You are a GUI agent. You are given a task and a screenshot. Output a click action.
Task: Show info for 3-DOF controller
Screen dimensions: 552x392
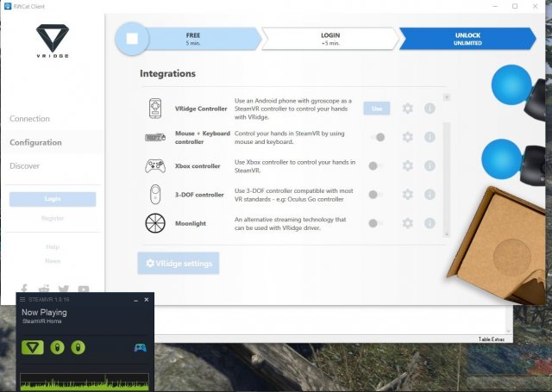point(430,195)
